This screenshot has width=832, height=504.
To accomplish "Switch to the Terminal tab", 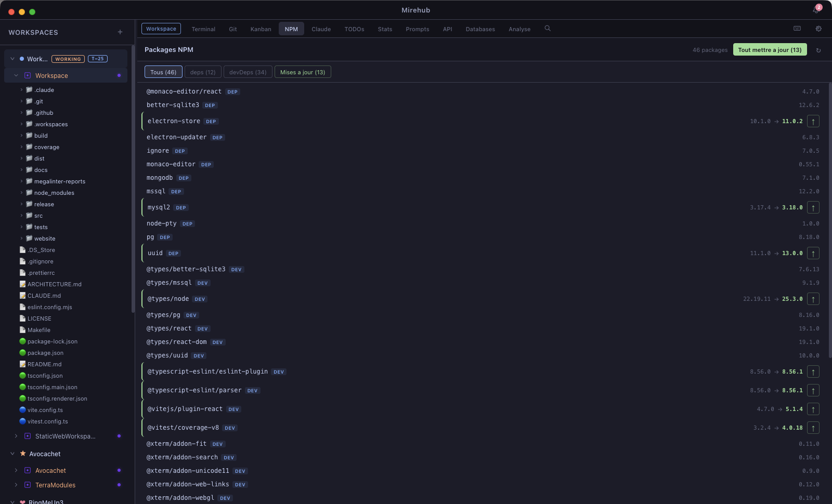I will point(203,29).
